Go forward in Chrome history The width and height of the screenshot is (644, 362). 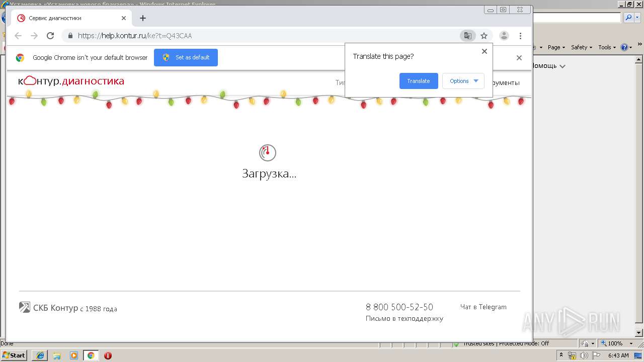point(34,36)
